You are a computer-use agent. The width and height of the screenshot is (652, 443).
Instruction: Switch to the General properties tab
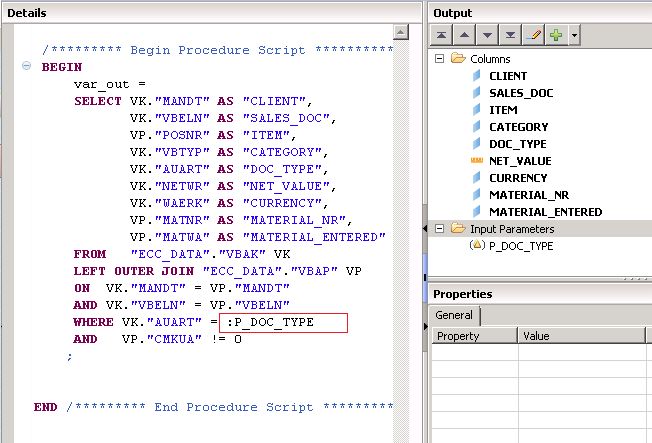tap(456, 316)
